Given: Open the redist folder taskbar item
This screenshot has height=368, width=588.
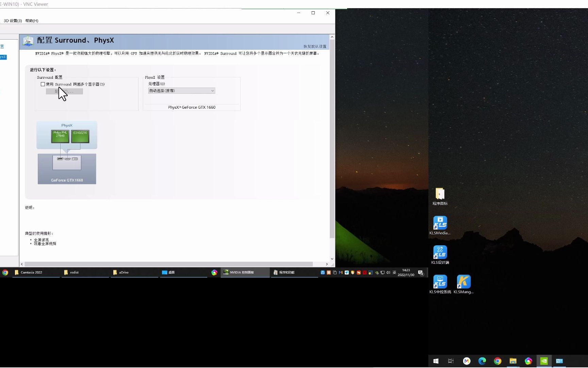Looking at the screenshot, I should tap(85, 273).
